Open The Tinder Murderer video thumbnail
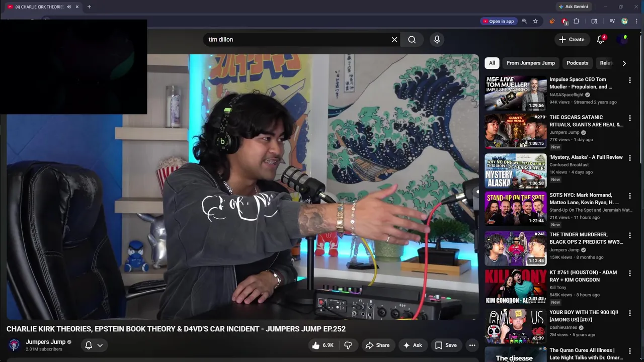 click(515, 248)
